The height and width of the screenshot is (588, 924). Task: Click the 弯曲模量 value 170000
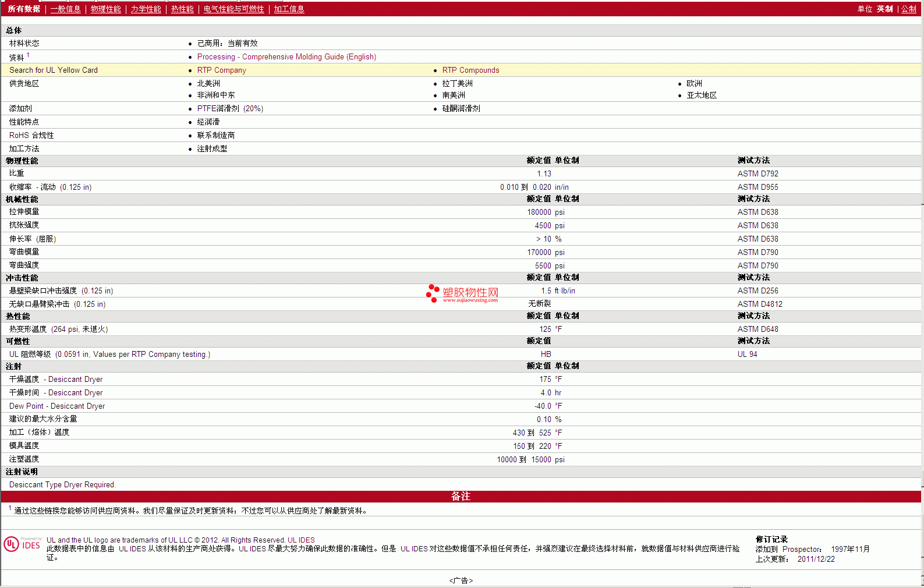pyautogui.click(x=539, y=252)
